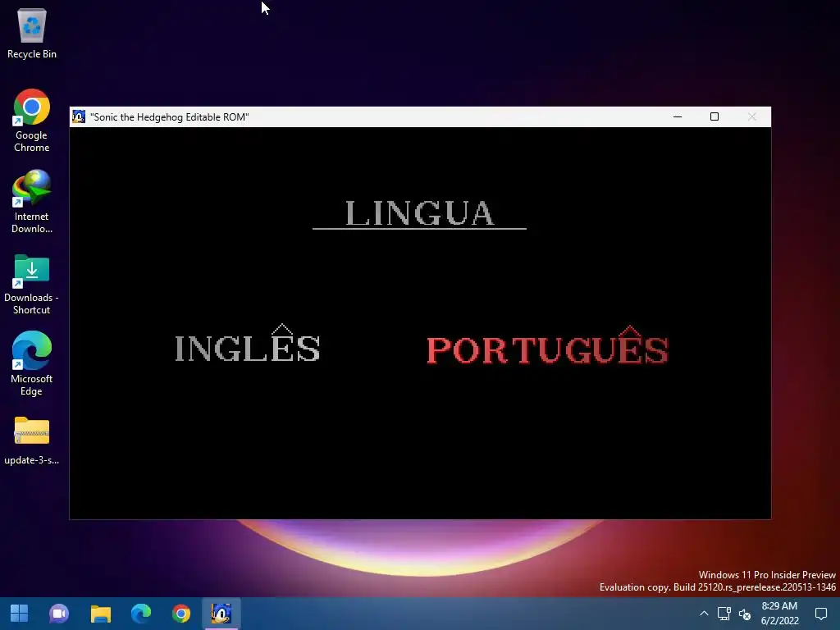Click the network status tray icon

[x=724, y=614]
